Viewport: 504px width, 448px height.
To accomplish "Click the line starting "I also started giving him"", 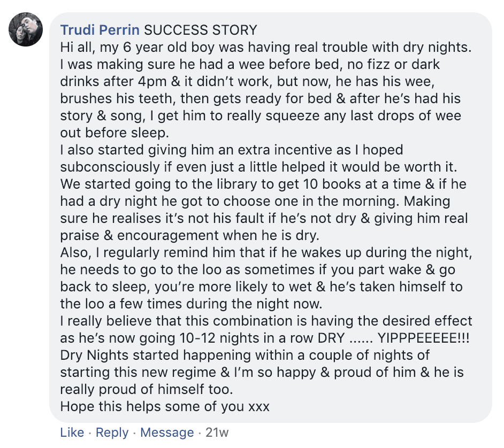I will click(x=231, y=150).
